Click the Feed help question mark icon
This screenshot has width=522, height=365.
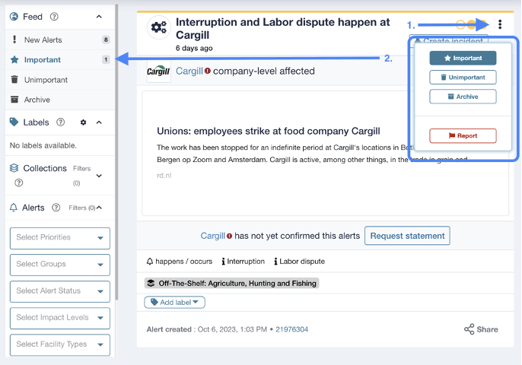(54, 16)
